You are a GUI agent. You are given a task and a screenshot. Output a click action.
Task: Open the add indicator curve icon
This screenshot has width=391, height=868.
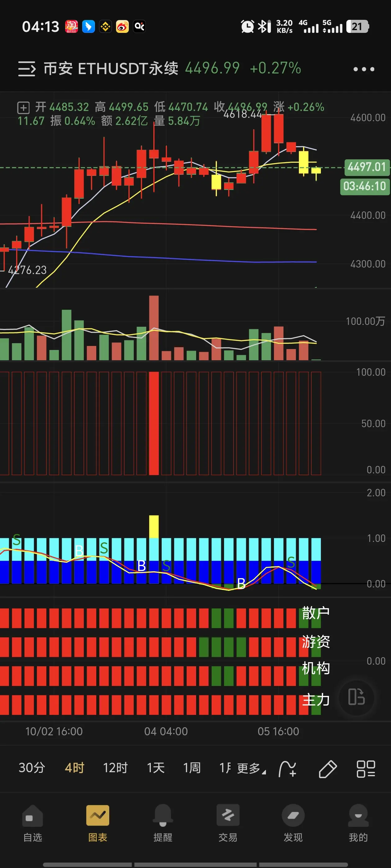pos(287,769)
